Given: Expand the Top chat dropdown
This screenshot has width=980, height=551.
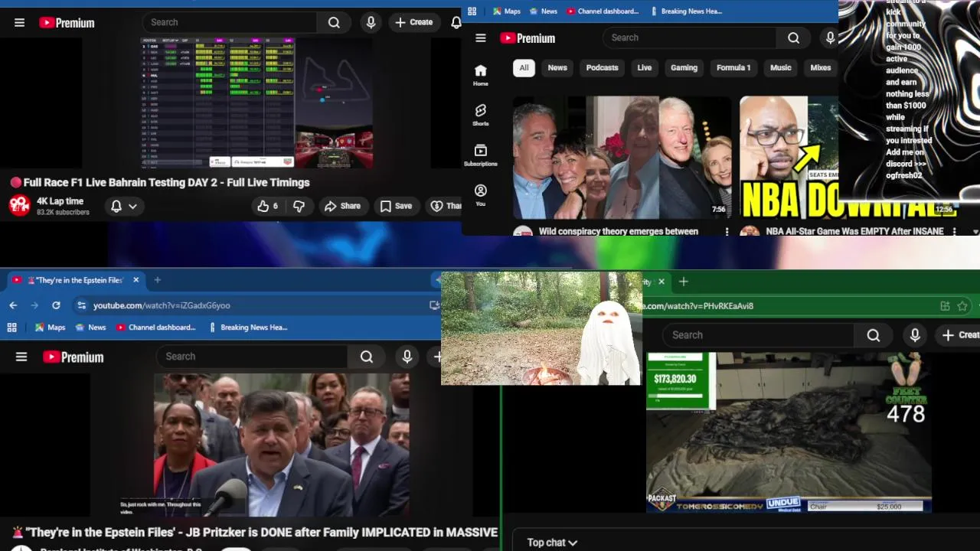Looking at the screenshot, I should pos(552,543).
